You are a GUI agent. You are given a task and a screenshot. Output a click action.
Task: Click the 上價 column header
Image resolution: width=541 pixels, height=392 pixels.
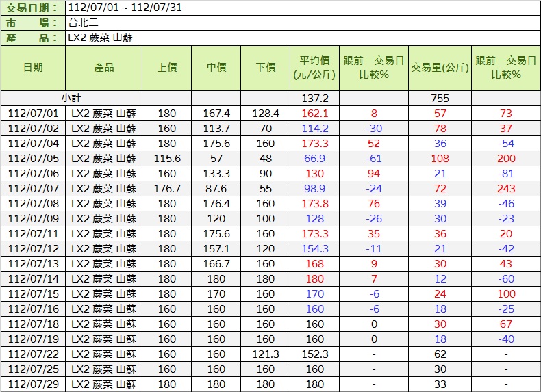167,68
